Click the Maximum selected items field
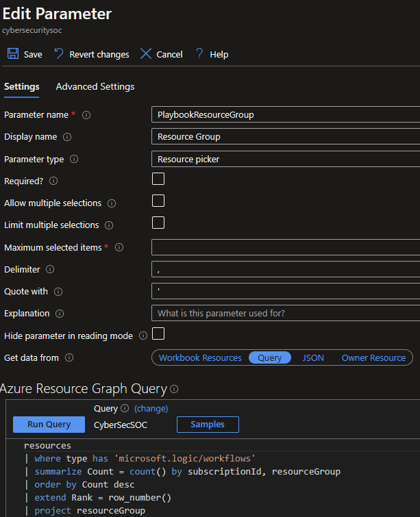 (x=286, y=247)
